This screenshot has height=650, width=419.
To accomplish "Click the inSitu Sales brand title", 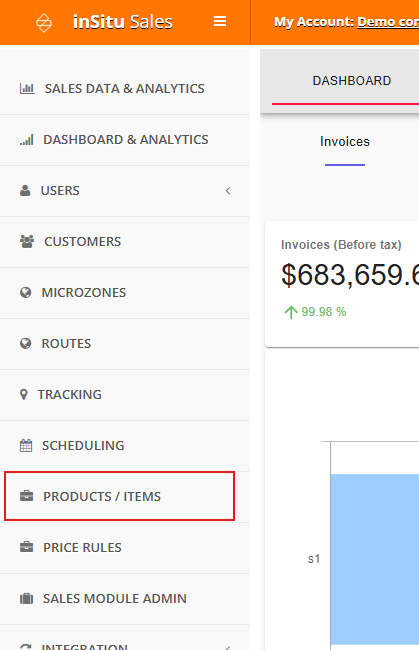I will [x=123, y=22].
